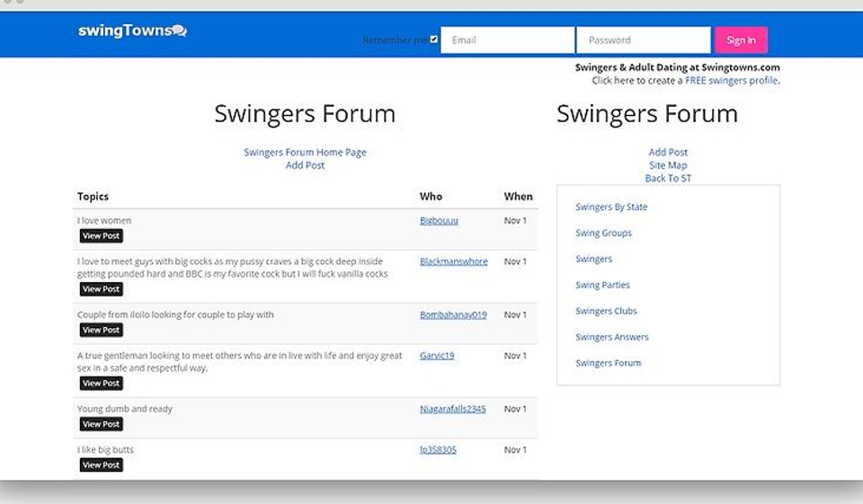Open the Garvic19 user profile link

pos(437,356)
